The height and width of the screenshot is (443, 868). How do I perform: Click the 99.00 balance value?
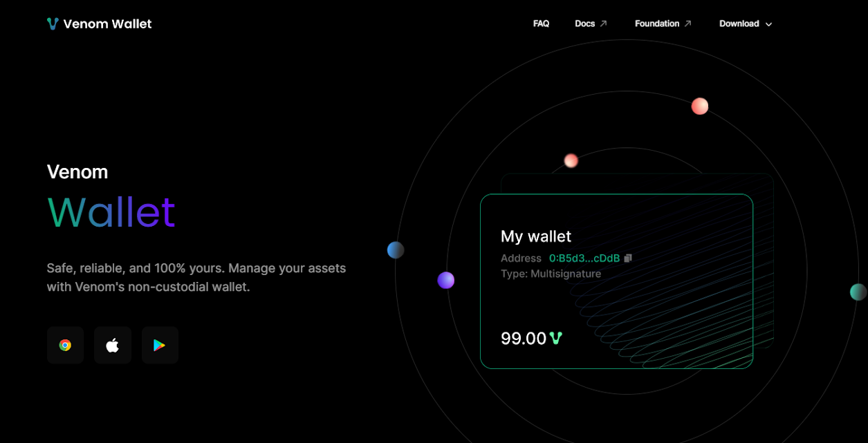pos(524,338)
